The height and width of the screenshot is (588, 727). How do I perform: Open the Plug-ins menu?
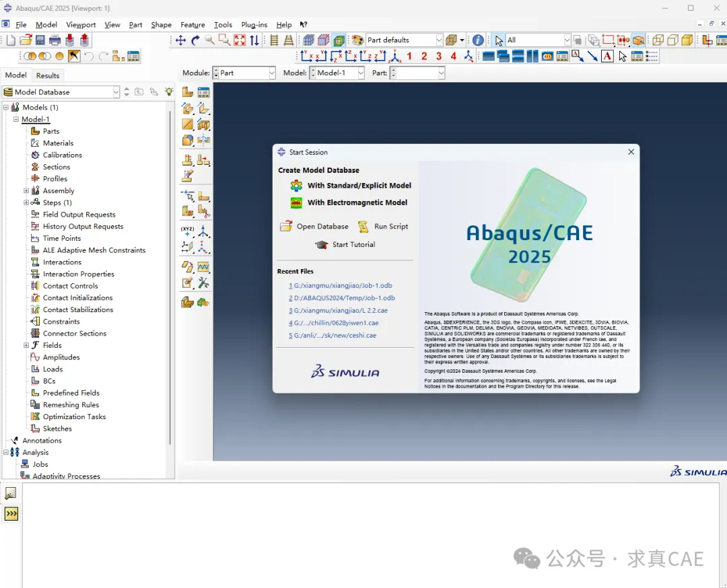point(254,25)
